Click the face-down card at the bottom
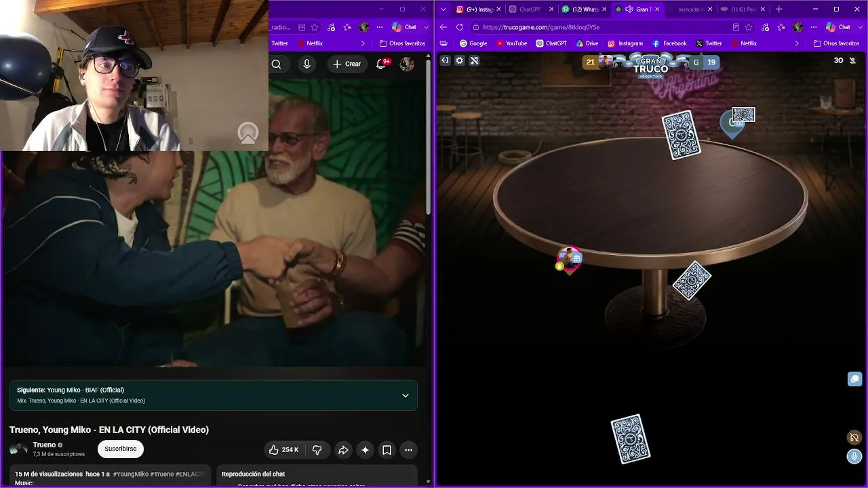The height and width of the screenshot is (488, 868). tap(631, 439)
